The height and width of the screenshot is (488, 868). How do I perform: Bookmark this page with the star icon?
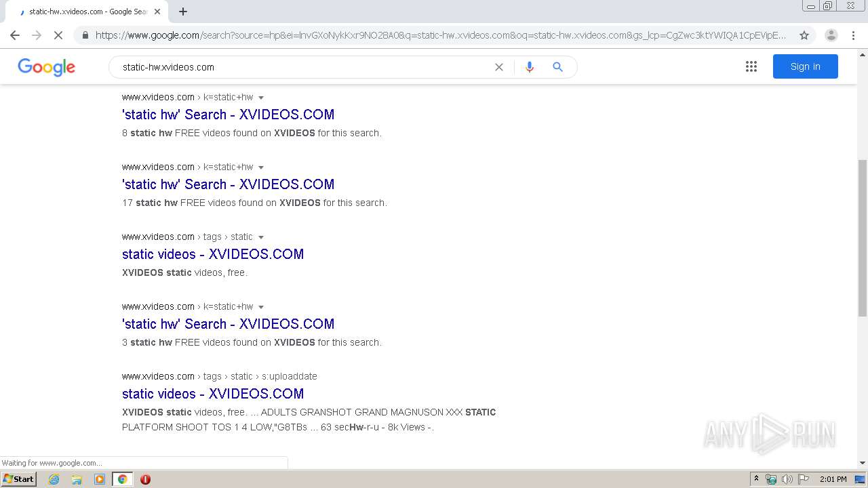[804, 35]
